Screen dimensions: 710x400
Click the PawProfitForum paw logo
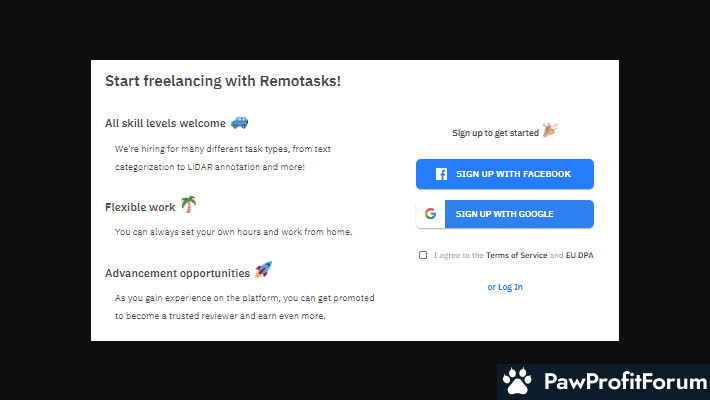[517, 381]
